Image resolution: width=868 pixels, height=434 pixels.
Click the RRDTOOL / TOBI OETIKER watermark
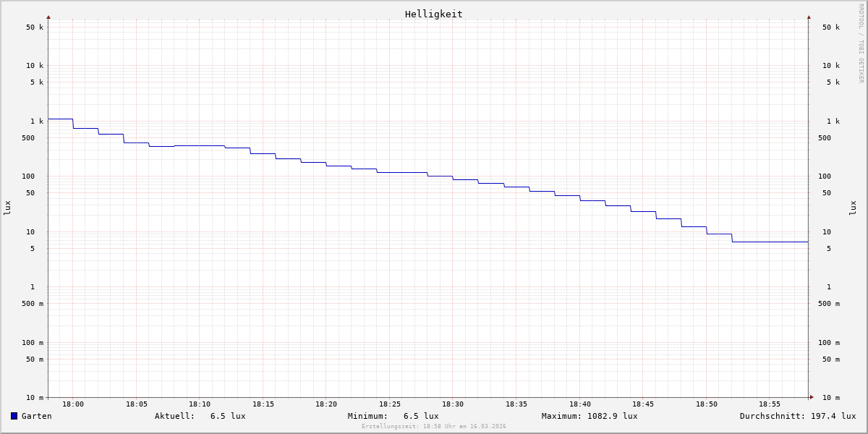(x=861, y=43)
